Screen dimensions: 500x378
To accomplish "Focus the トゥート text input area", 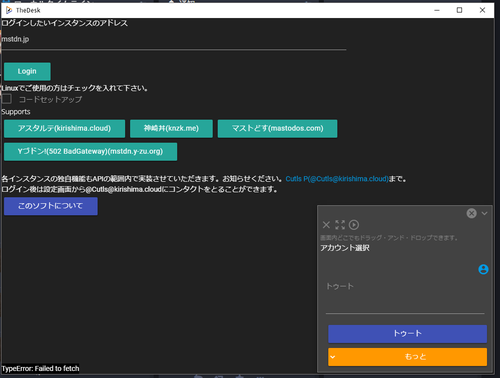I will point(405,296).
